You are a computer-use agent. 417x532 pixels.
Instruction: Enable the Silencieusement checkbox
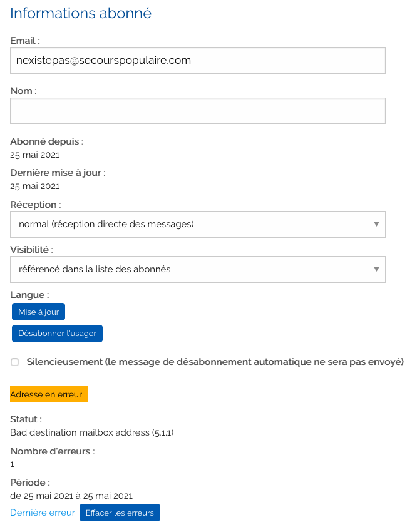14,362
